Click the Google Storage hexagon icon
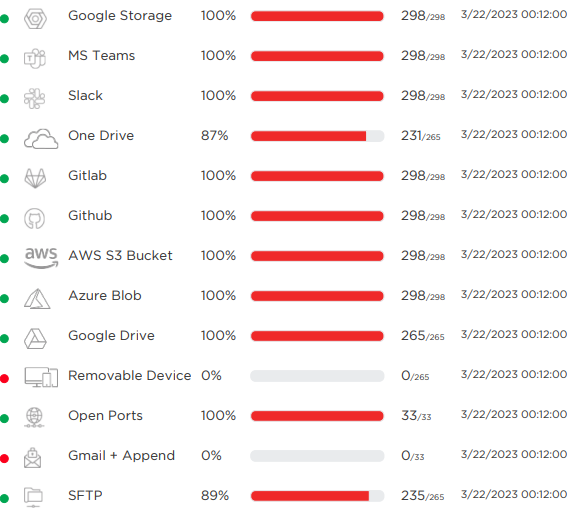This screenshot has height=529, width=583. [x=35, y=18]
